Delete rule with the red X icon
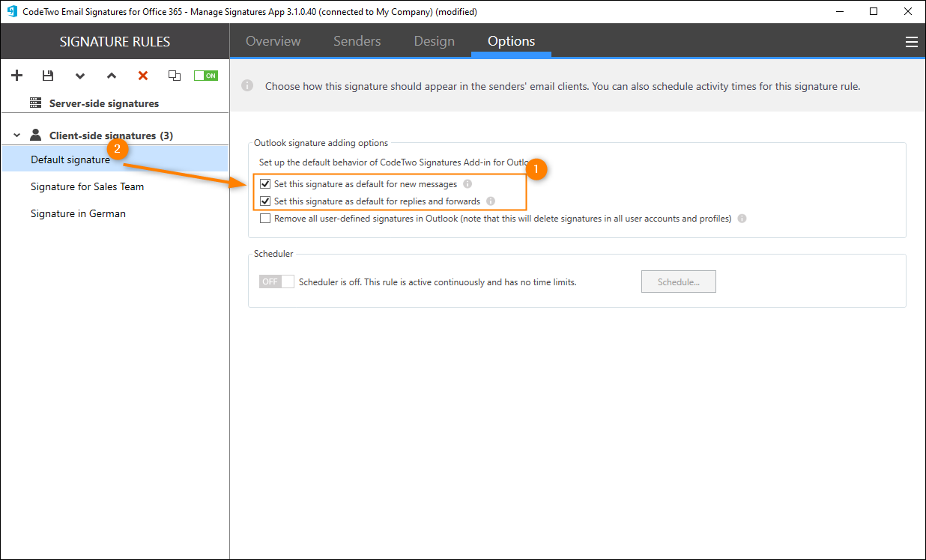 143,76
